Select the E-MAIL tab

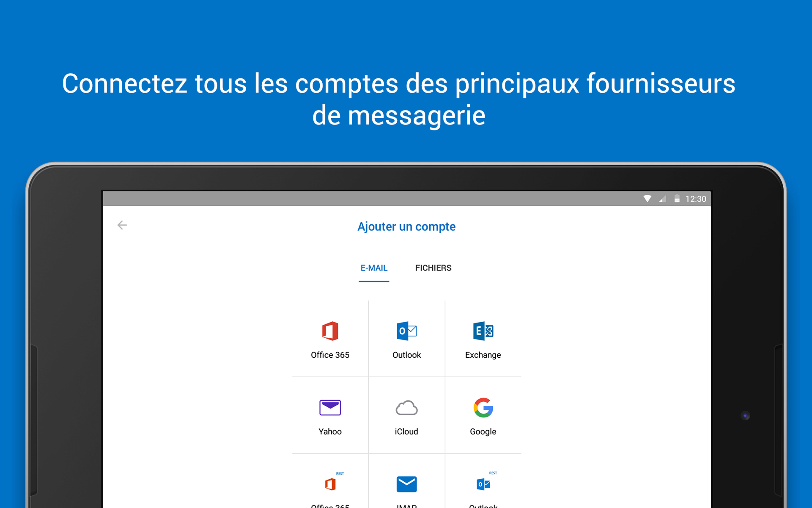(x=374, y=268)
